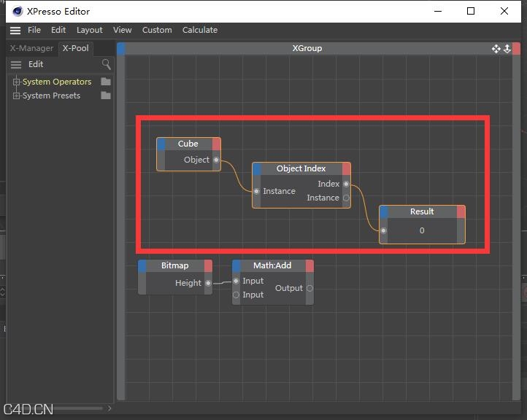Open the Calculate menu
This screenshot has width=527, height=420.
[200, 30]
